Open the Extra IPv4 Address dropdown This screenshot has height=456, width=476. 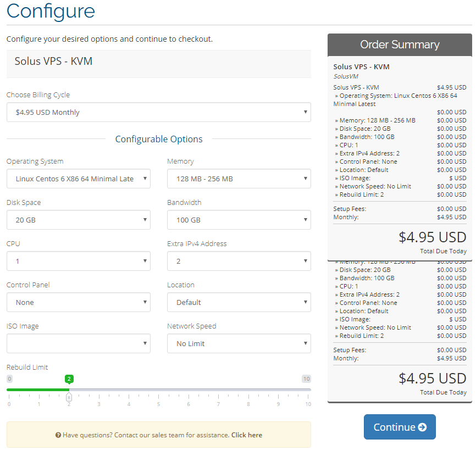(x=239, y=261)
